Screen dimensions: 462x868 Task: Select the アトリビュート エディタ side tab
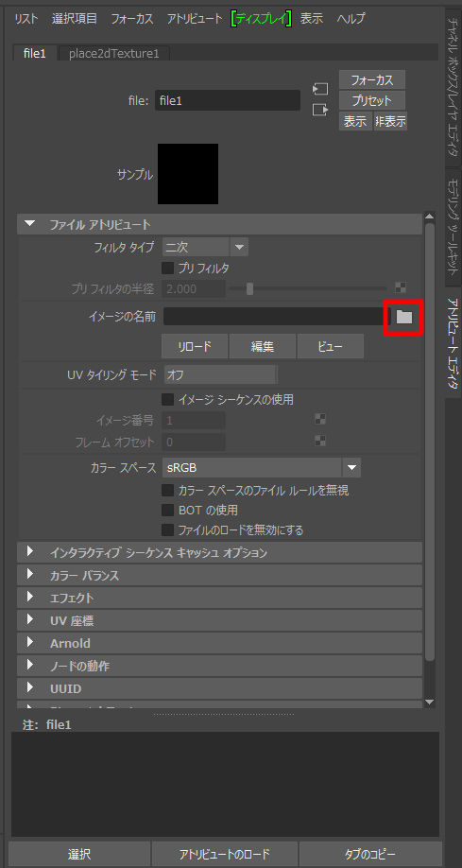453,344
